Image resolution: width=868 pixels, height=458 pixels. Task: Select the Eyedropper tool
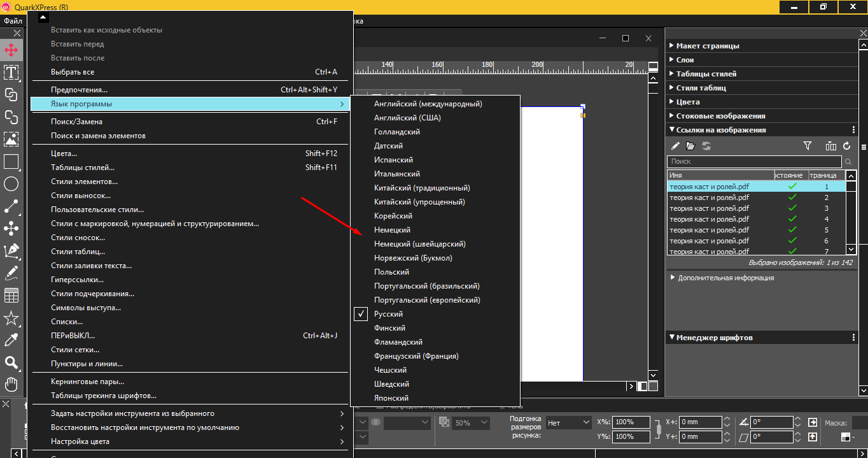[x=11, y=340]
